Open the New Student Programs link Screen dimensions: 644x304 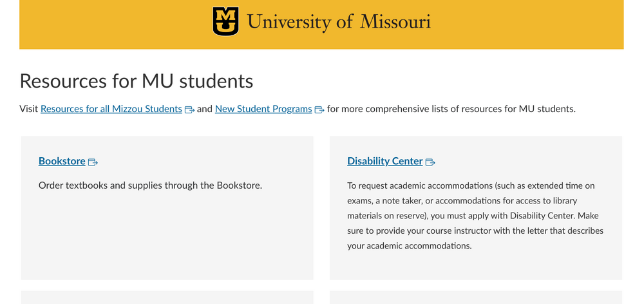[263, 109]
